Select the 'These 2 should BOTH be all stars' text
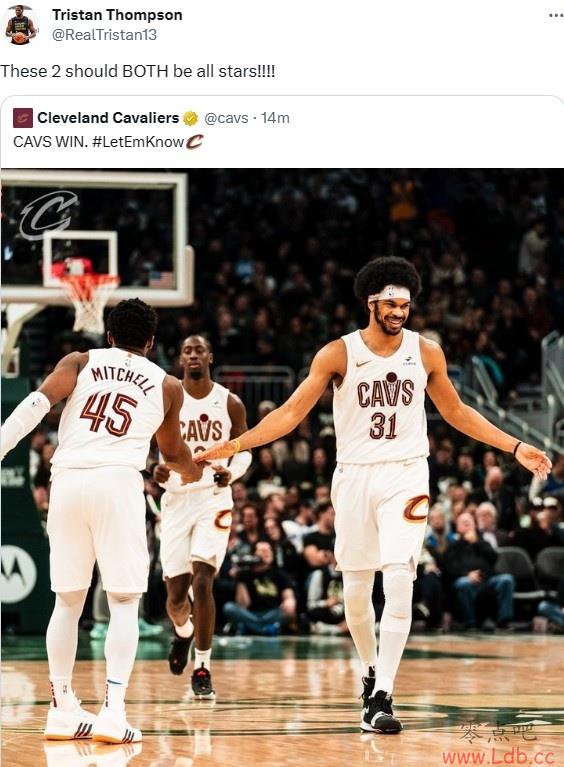Screen dimensions: 564x767 click(x=137, y=71)
